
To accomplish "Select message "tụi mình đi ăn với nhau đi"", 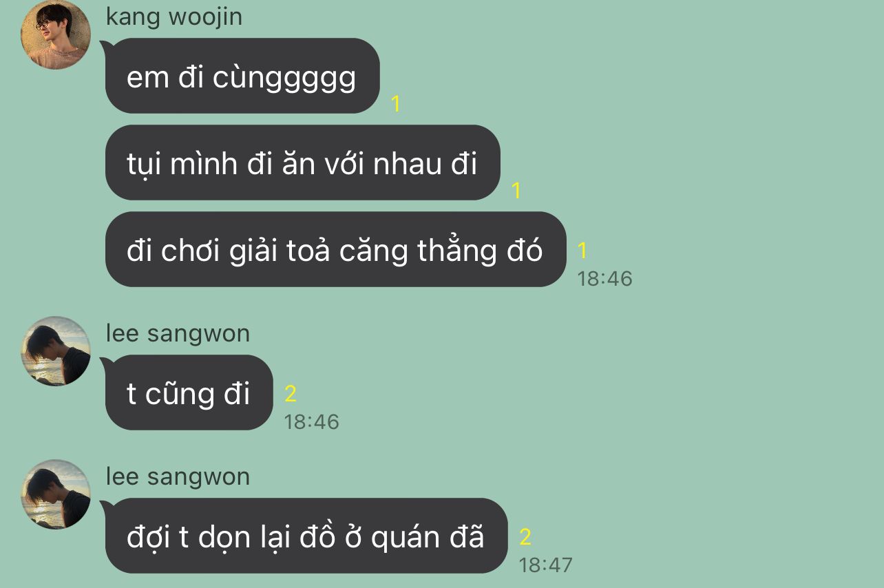I will (x=302, y=162).
